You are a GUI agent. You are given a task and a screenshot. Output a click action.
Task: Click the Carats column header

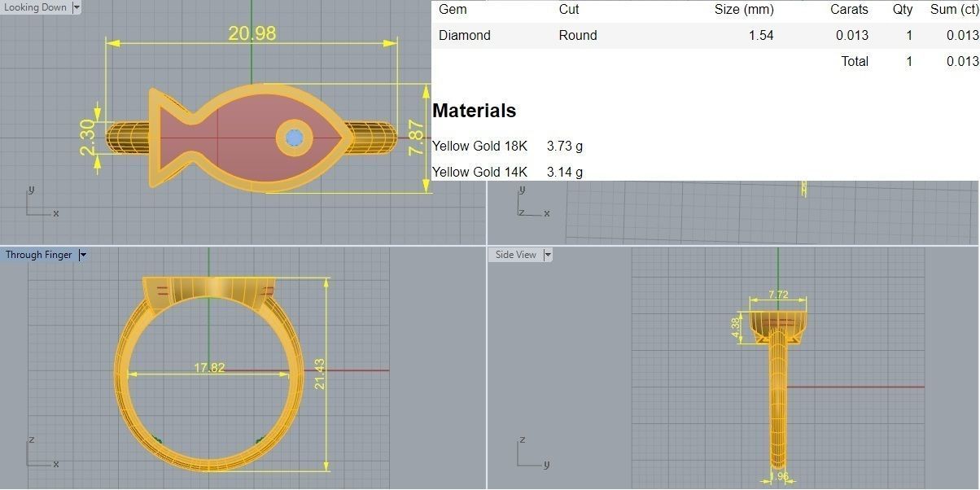(849, 10)
